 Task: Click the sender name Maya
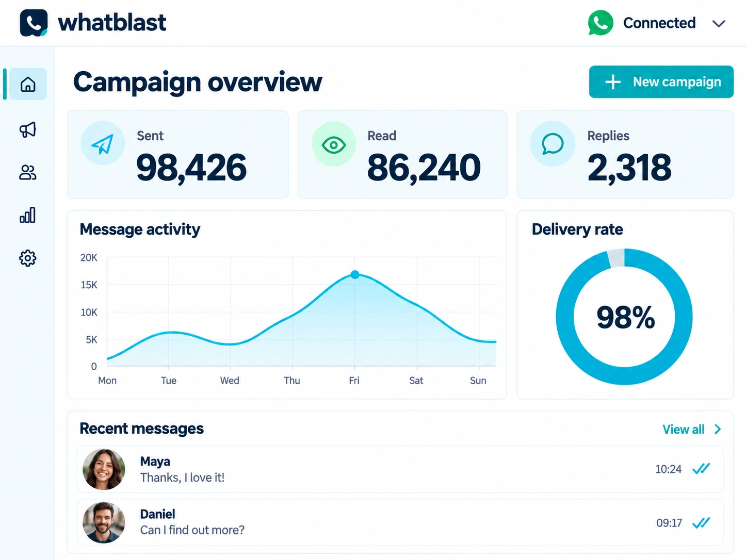point(155,462)
